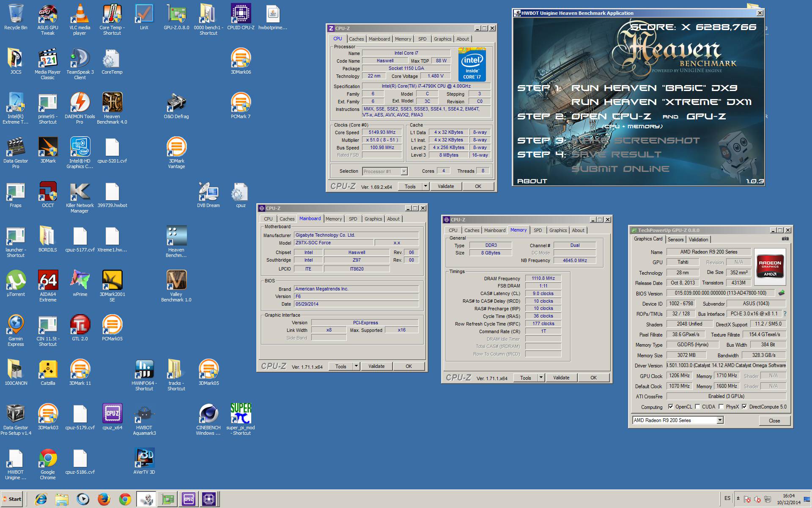
Task: Click OK in Mainboard CPU-Z window
Action: 409,366
